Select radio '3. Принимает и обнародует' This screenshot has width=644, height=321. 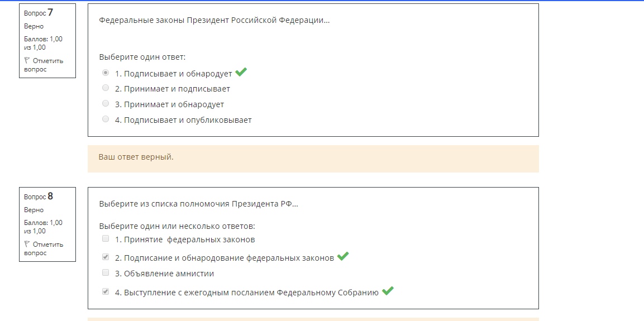coord(106,103)
